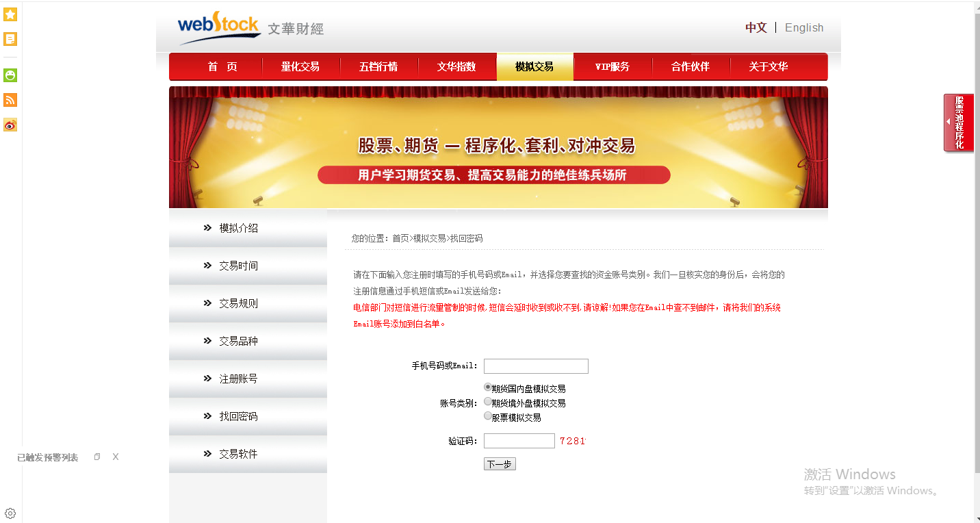Click the webstock 文華財經 logo
980x523 pixels.
coord(250,28)
